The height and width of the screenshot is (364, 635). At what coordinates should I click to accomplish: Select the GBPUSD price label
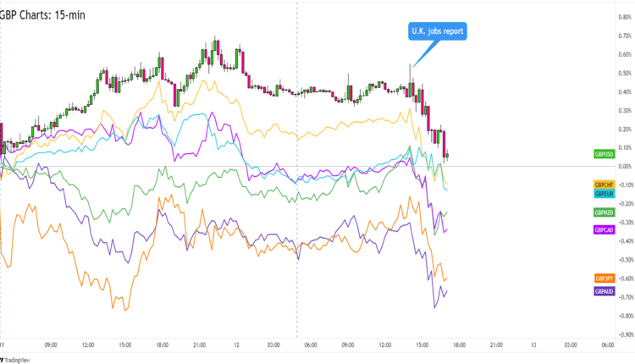tap(604, 154)
